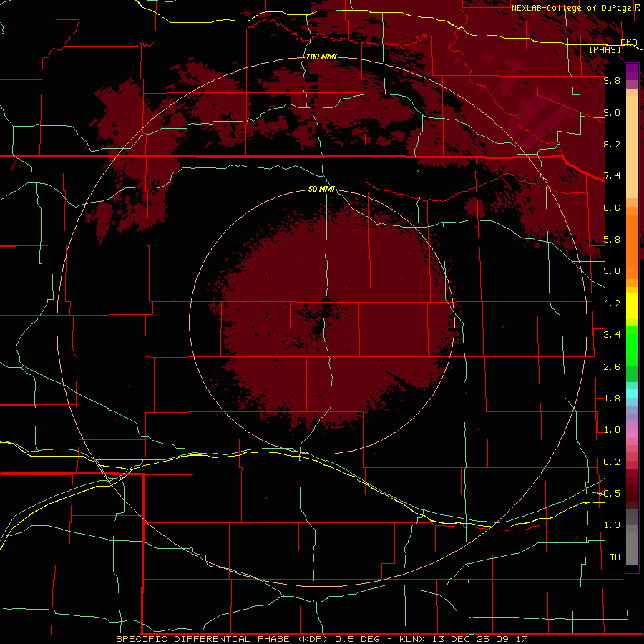Click the 3.4 value on the color scale
The width and height of the screenshot is (644, 644).
click(x=612, y=335)
